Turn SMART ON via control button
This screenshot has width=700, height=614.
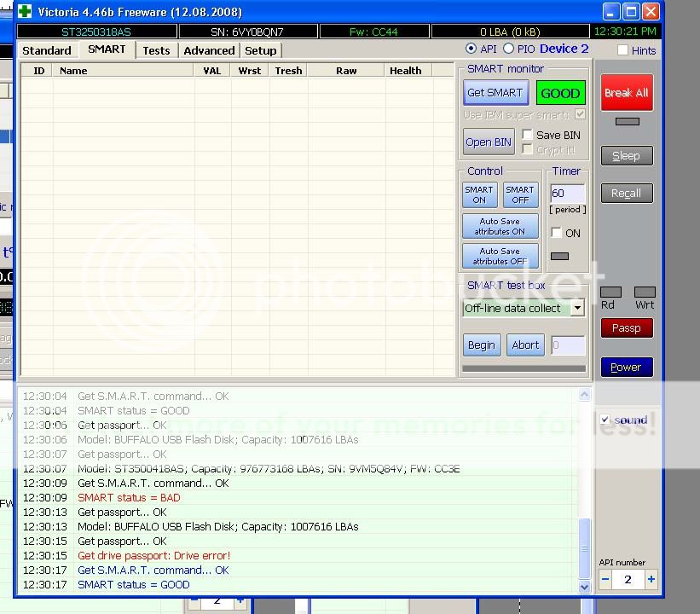pos(479,194)
